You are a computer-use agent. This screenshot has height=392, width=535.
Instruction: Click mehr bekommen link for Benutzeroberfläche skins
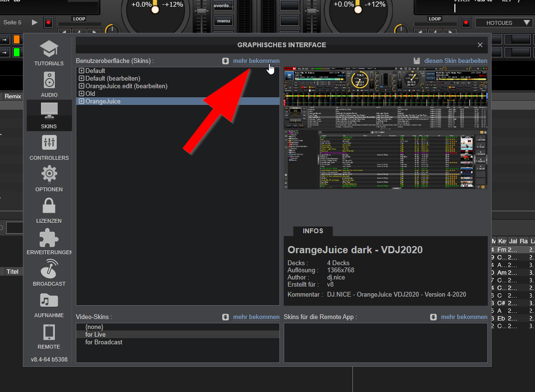(256, 61)
